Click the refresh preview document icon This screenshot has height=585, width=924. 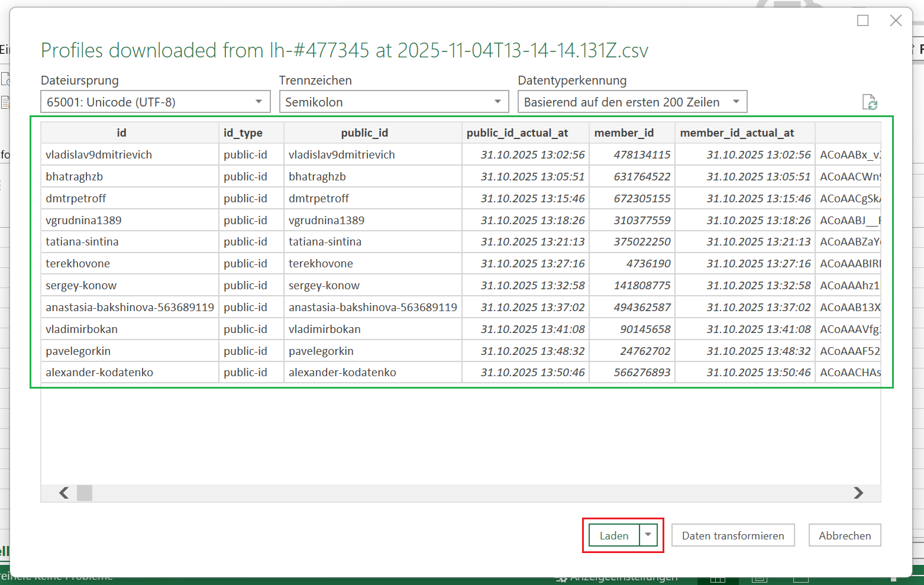(869, 102)
